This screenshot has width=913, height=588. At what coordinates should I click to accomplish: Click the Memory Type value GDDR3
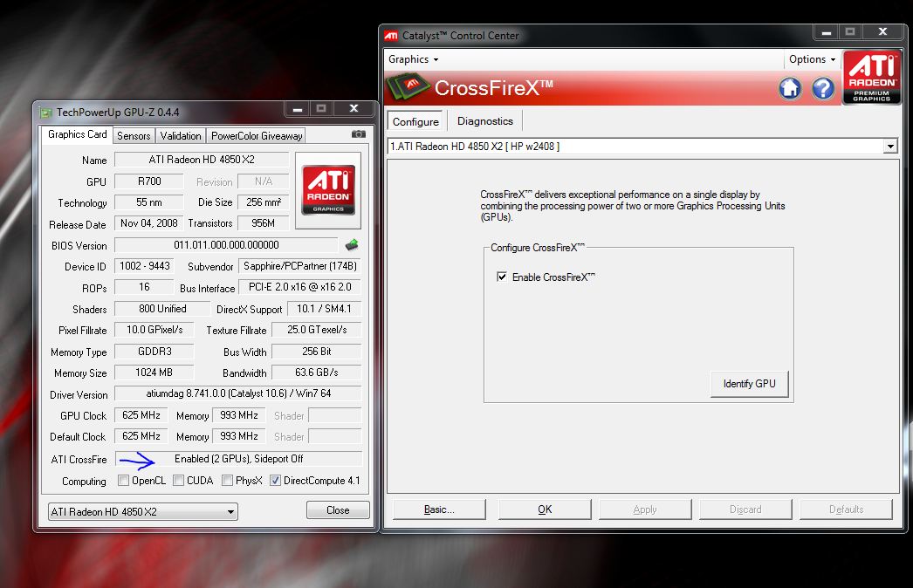click(x=154, y=352)
